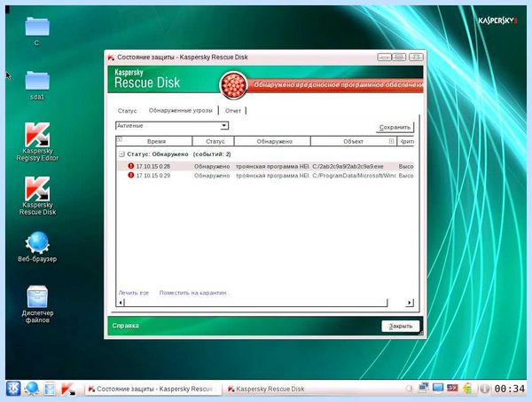Click the Поместить на карантин link

(x=195, y=293)
